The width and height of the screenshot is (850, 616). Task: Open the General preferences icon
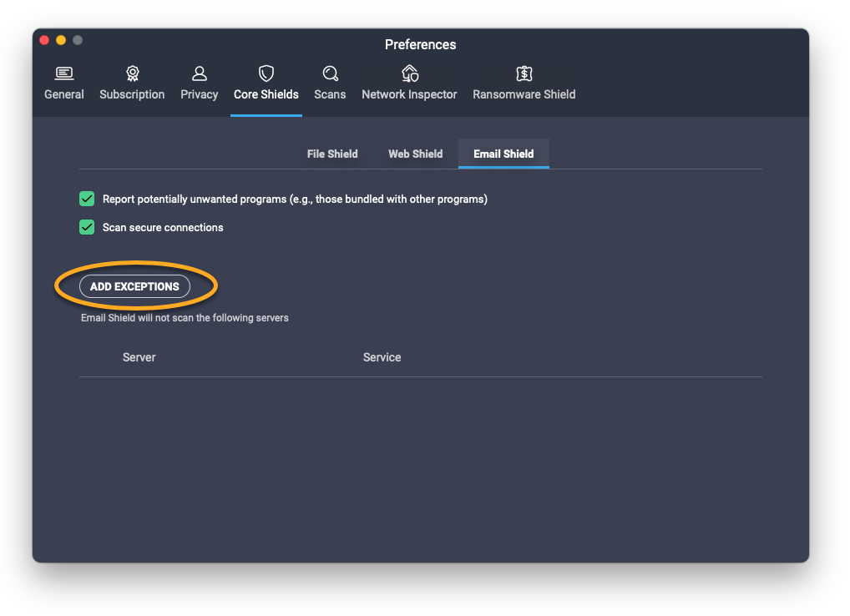pyautogui.click(x=64, y=73)
